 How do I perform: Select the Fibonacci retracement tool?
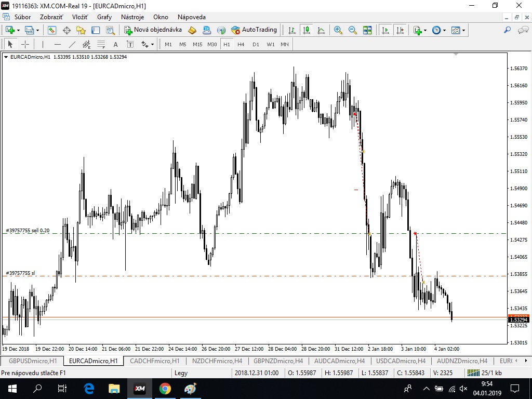point(101,44)
